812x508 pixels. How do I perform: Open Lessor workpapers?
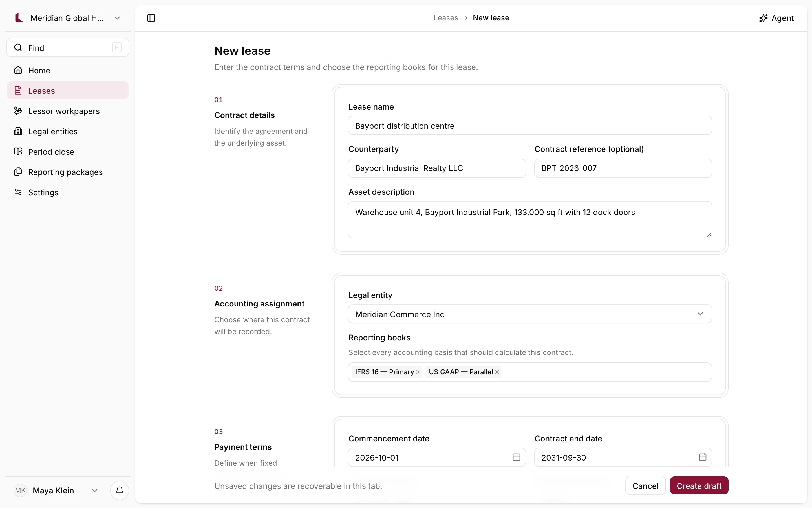coord(67,111)
